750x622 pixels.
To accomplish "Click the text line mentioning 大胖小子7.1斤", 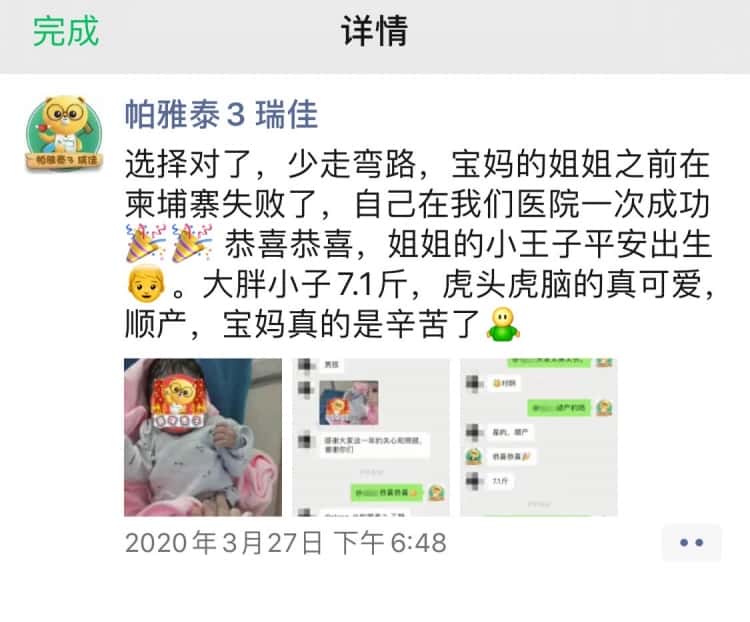I will [458, 284].
